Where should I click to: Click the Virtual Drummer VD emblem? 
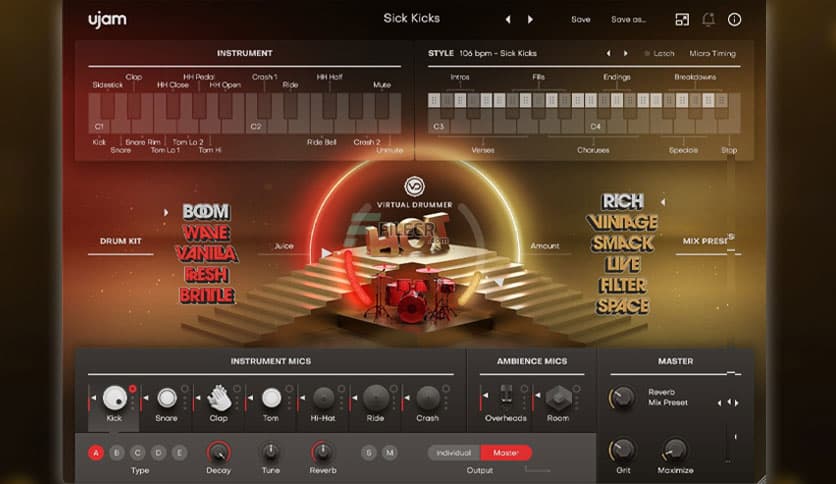click(x=414, y=187)
